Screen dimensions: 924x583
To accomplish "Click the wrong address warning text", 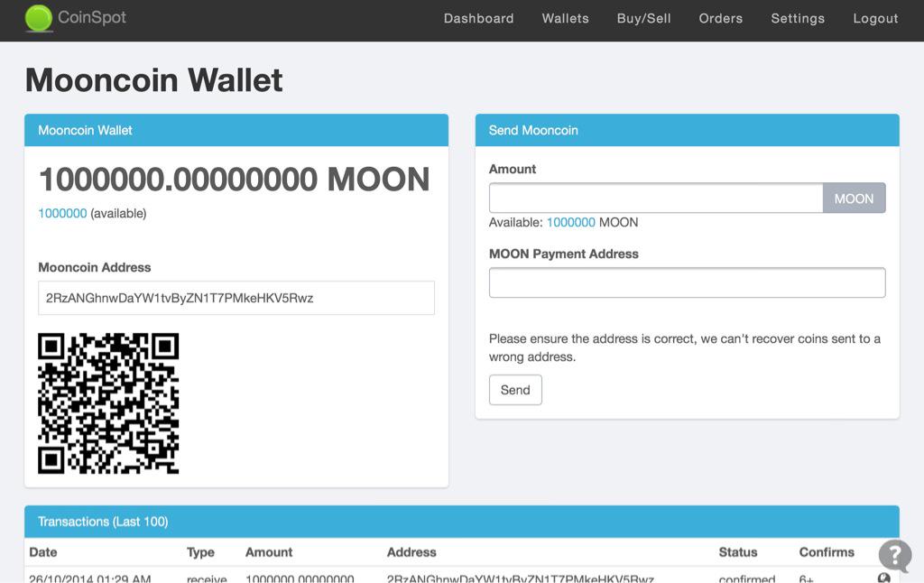I will click(x=685, y=347).
